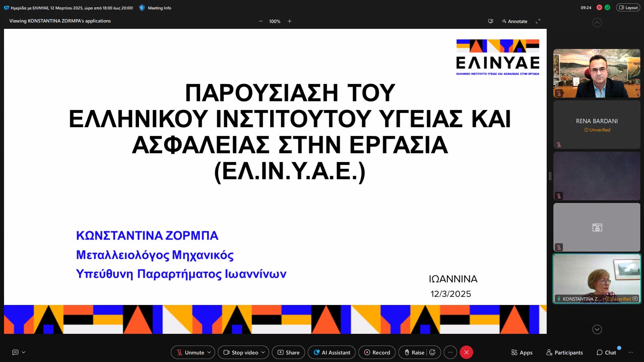Click the screen share indicator on KONSTANTINA tile

click(x=635, y=299)
